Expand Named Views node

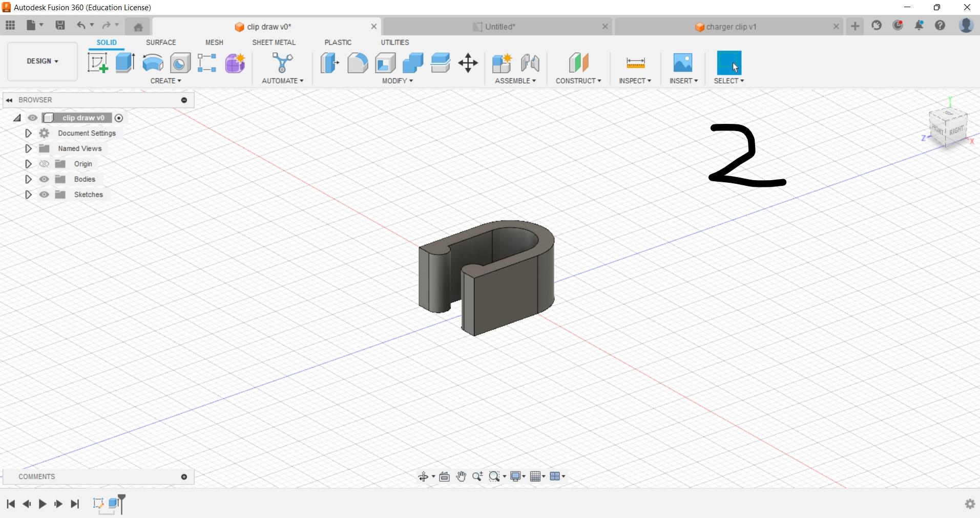(28, 148)
